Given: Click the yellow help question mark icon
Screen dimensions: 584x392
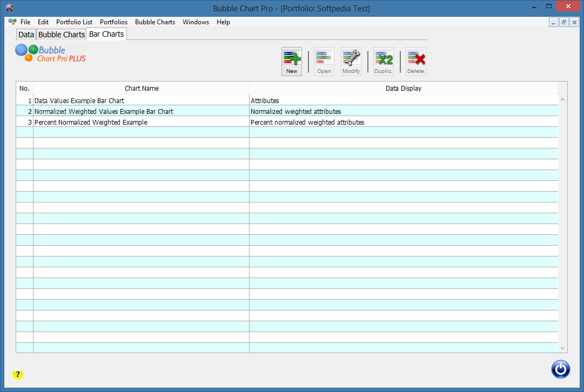Looking at the screenshot, I should [x=18, y=374].
